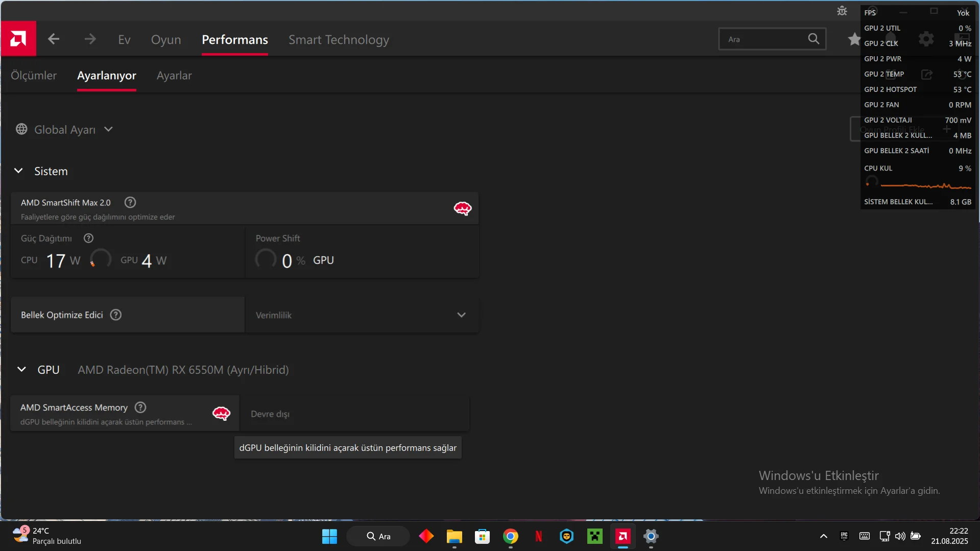This screenshot has height=551, width=980.
Task: Open the blue hexagon lion taskbar app
Action: point(566,536)
